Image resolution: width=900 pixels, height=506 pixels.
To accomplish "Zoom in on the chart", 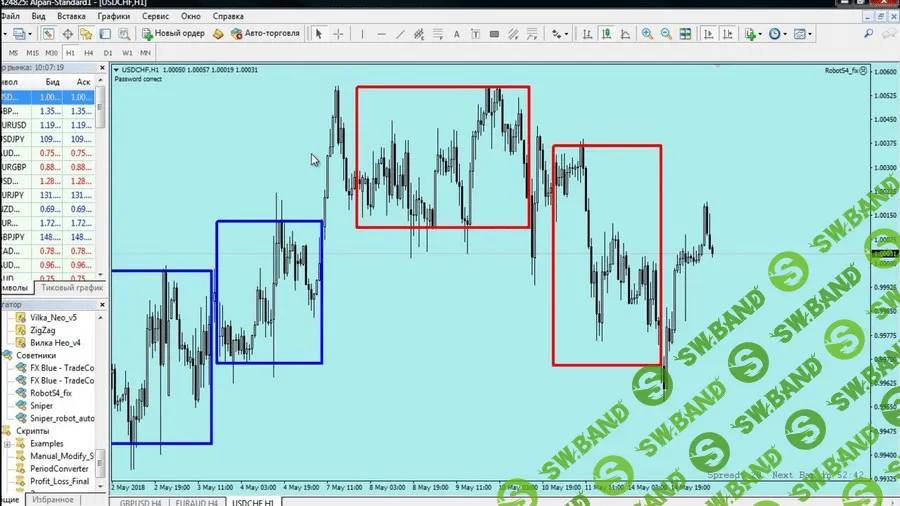I will 647,33.
